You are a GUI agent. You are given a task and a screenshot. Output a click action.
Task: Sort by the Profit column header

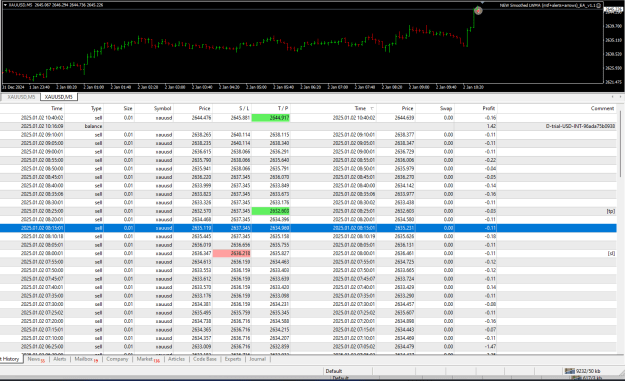[488, 108]
